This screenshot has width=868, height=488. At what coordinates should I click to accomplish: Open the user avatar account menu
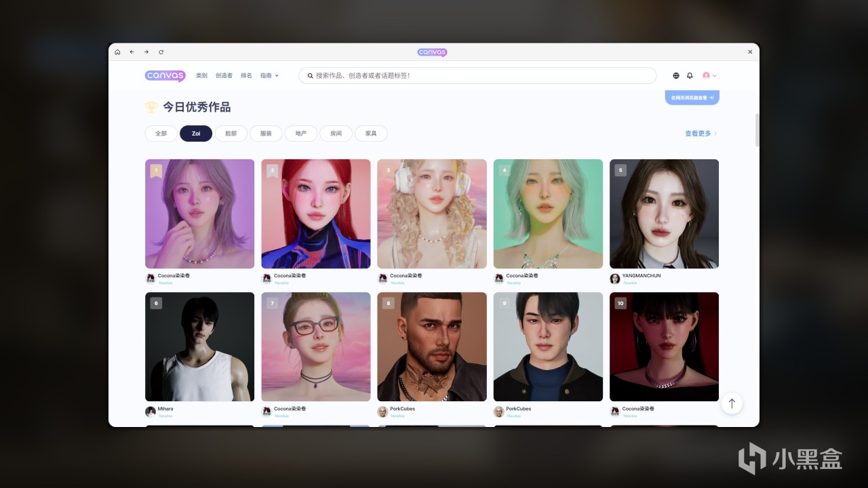(709, 76)
